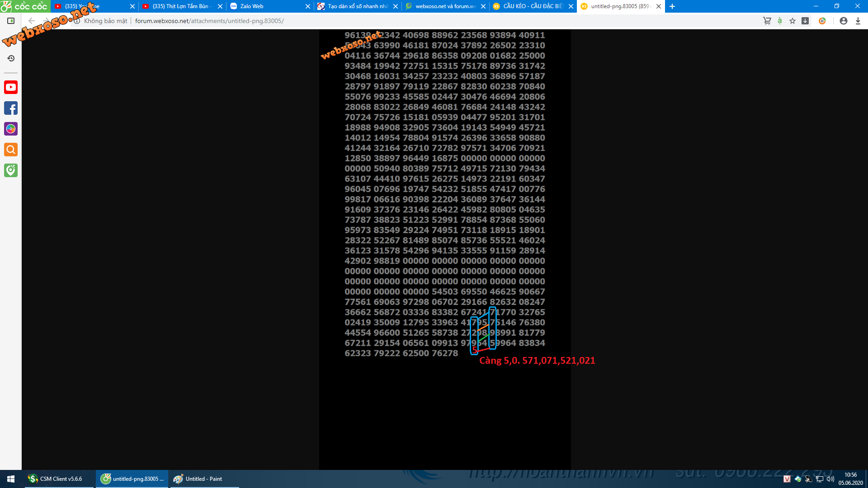This screenshot has height=488, width=868.
Task: Click the volume speaker tray icon
Action: coord(830,479)
